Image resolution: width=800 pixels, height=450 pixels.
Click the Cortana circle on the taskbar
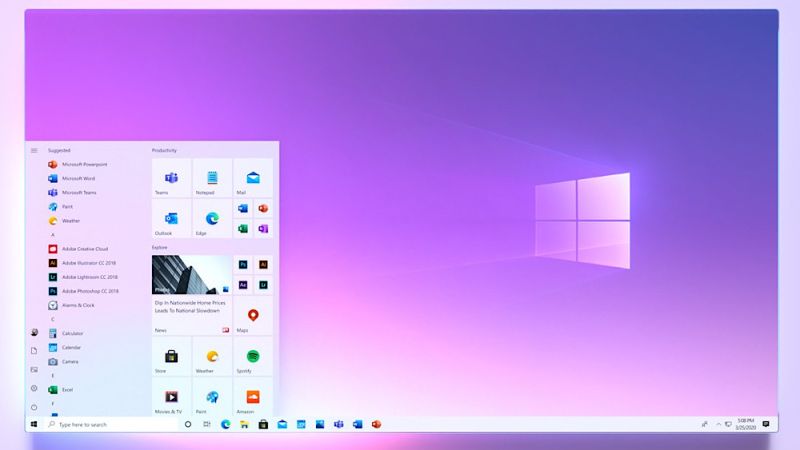pyautogui.click(x=188, y=424)
